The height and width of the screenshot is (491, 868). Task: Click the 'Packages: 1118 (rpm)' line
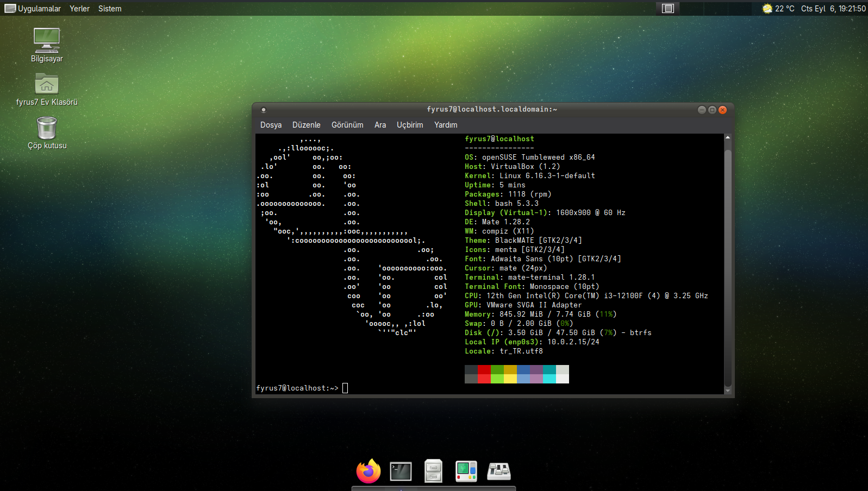508,194
